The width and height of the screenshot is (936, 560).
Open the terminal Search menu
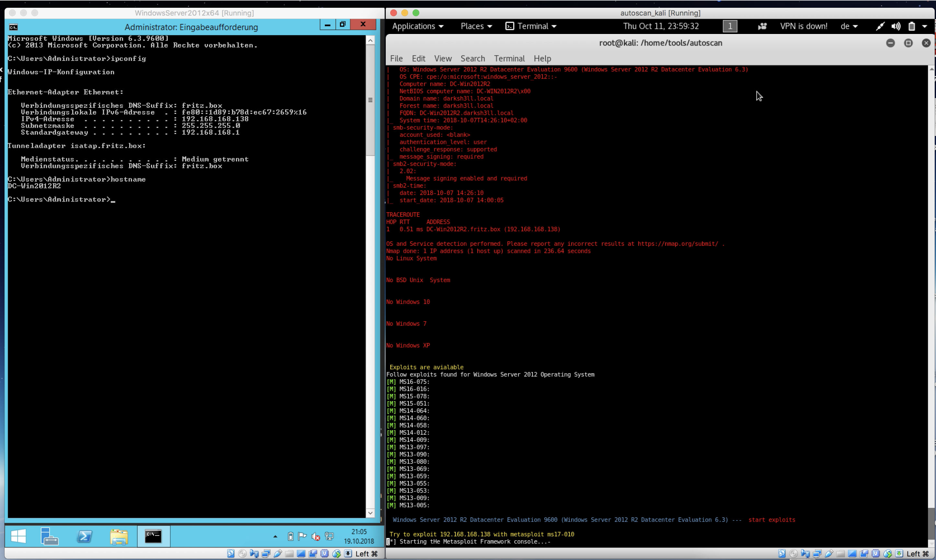pos(472,59)
